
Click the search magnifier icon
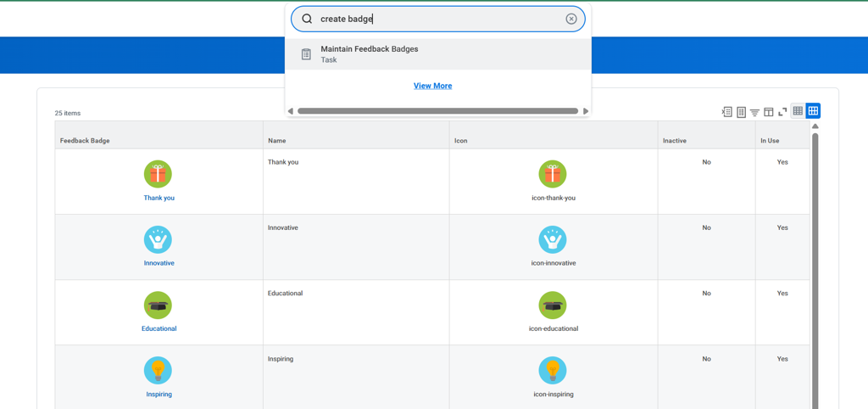[307, 19]
